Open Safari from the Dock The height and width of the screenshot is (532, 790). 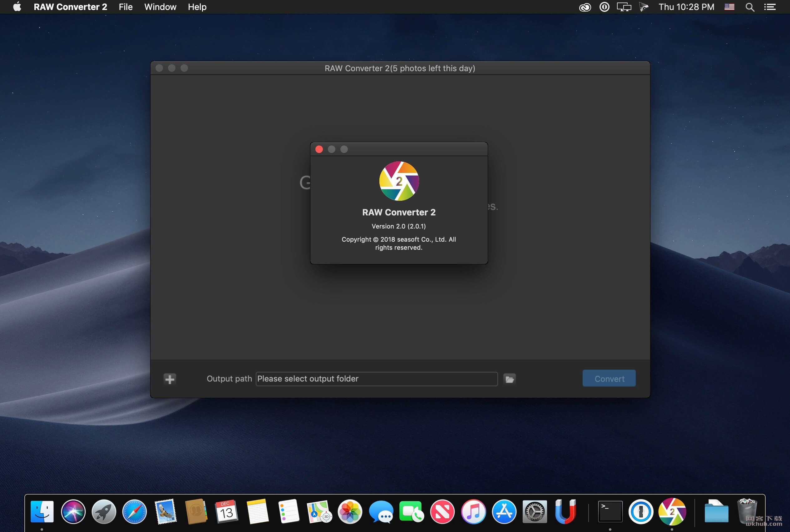click(x=134, y=511)
